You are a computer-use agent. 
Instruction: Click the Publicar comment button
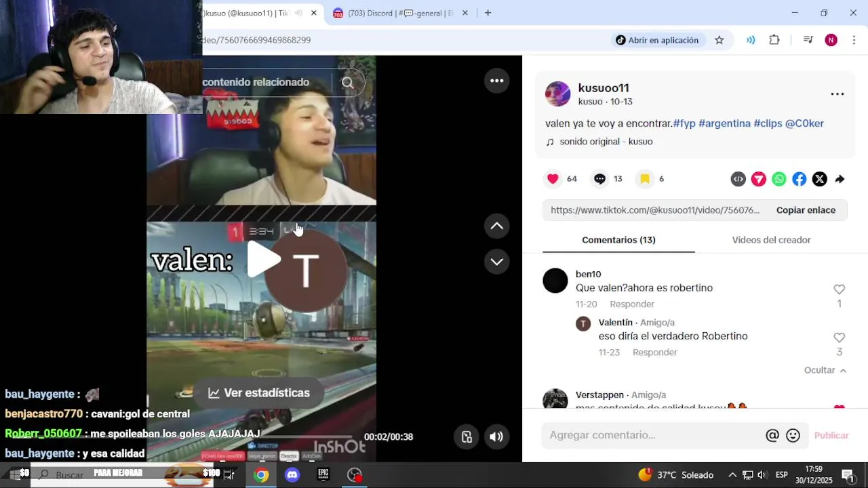tap(831, 435)
